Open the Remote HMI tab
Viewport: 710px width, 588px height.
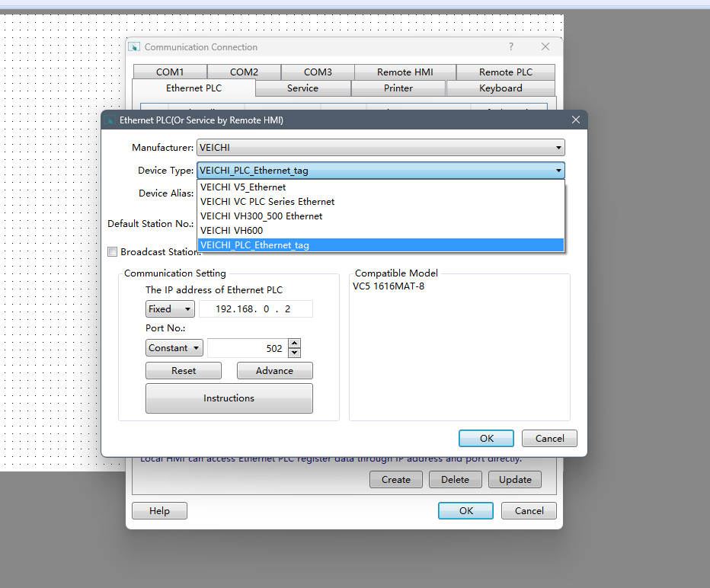pos(405,72)
